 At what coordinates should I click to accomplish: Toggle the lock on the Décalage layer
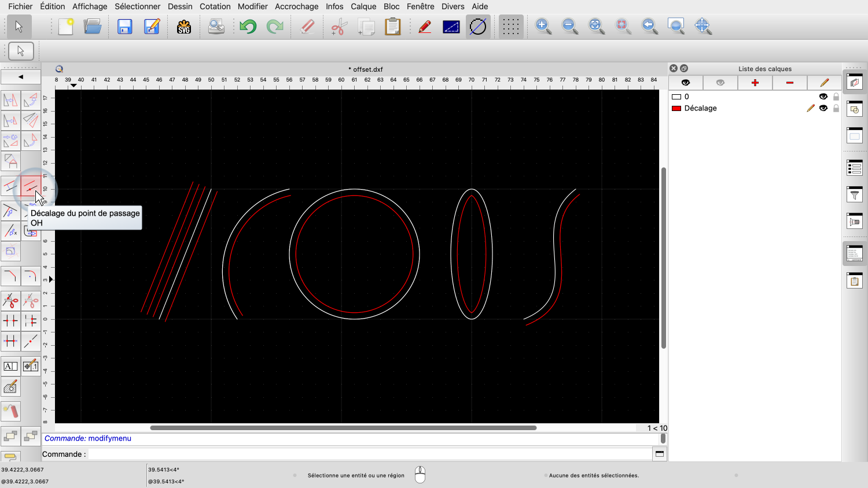pyautogui.click(x=836, y=108)
